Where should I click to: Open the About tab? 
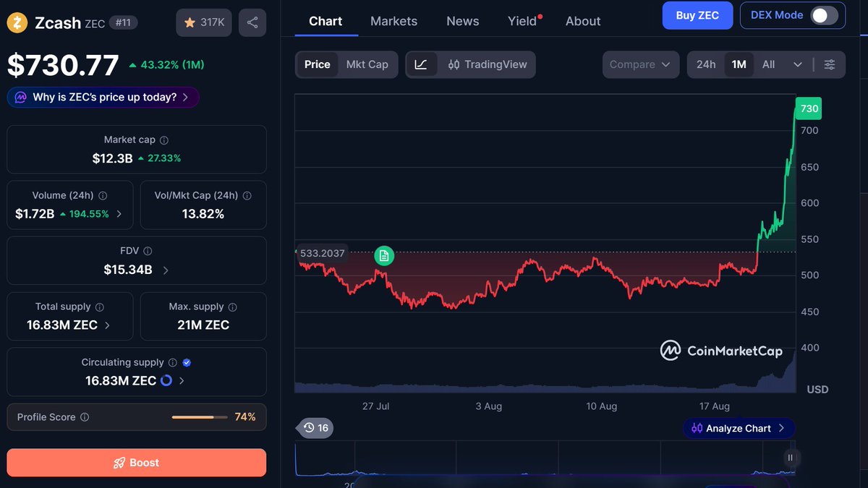coord(583,21)
